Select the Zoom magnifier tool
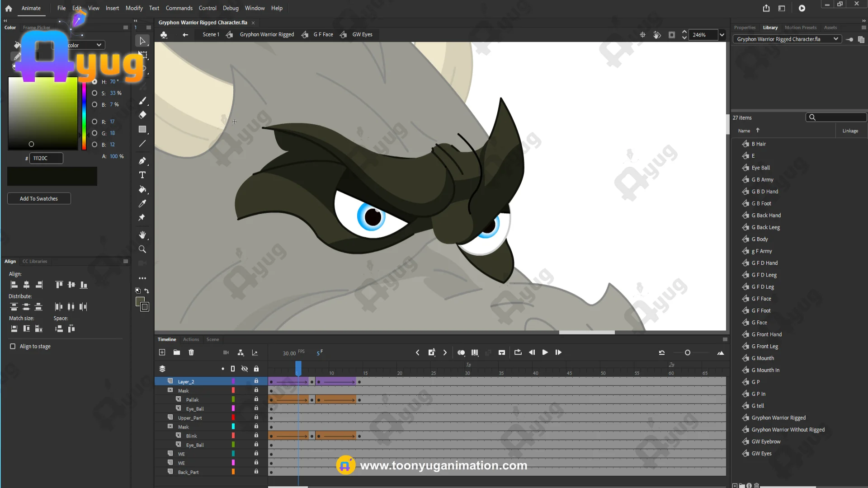 [142, 249]
